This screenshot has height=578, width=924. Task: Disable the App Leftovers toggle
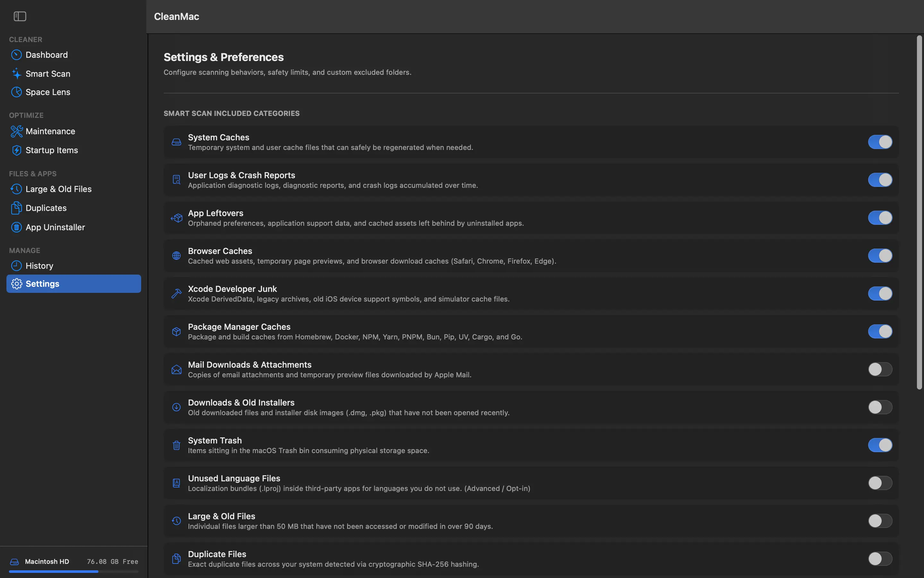click(880, 217)
